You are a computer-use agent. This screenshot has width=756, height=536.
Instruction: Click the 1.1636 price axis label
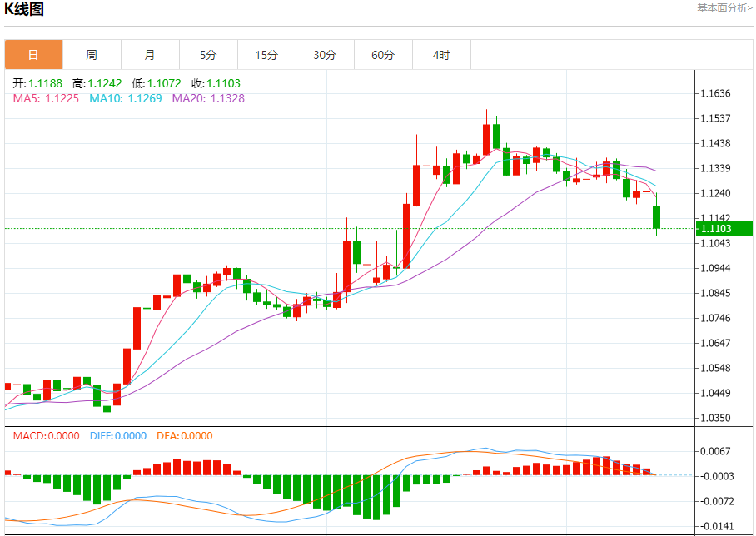coord(715,93)
